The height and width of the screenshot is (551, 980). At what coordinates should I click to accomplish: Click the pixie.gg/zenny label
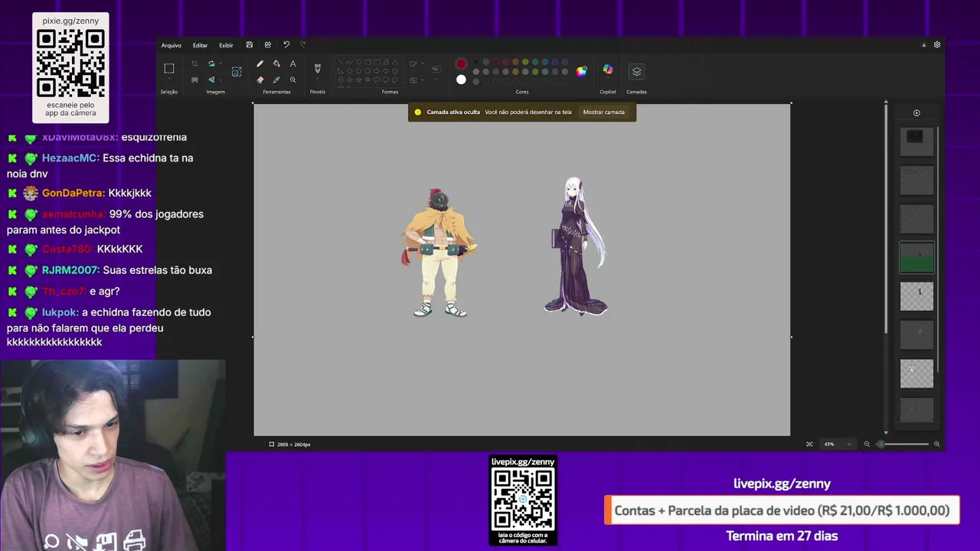70,21
